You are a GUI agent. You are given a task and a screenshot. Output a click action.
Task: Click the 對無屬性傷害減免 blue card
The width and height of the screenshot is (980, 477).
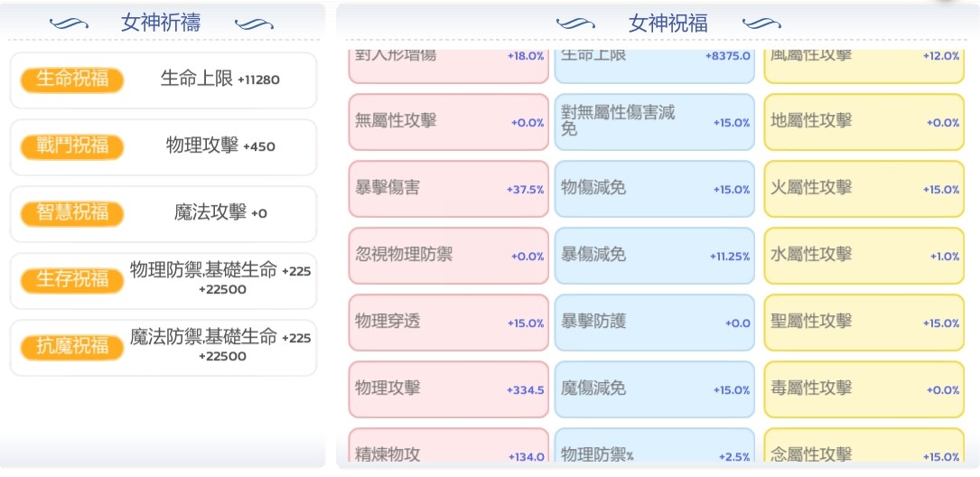point(654,122)
